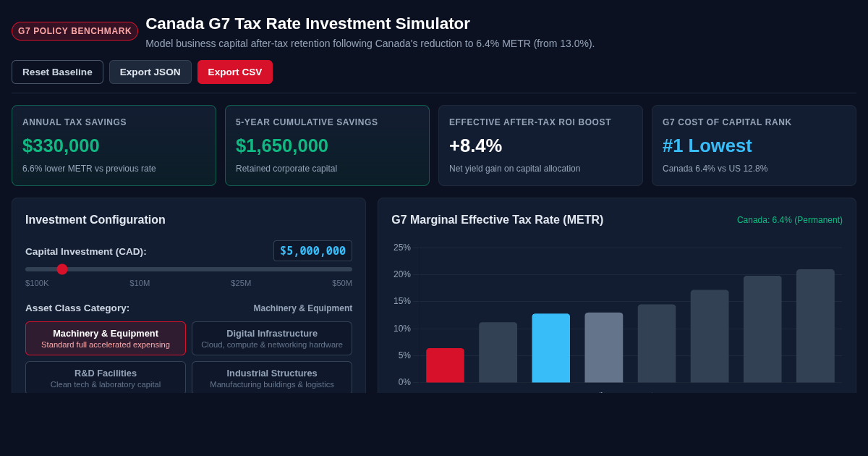Click the red Canada bar in chart
The height and width of the screenshot is (456, 868).
(x=445, y=366)
